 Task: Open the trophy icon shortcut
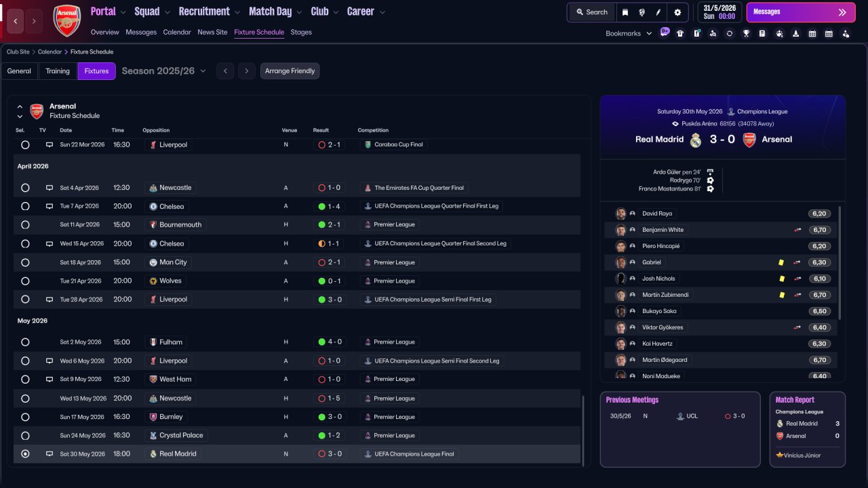pyautogui.click(x=746, y=33)
